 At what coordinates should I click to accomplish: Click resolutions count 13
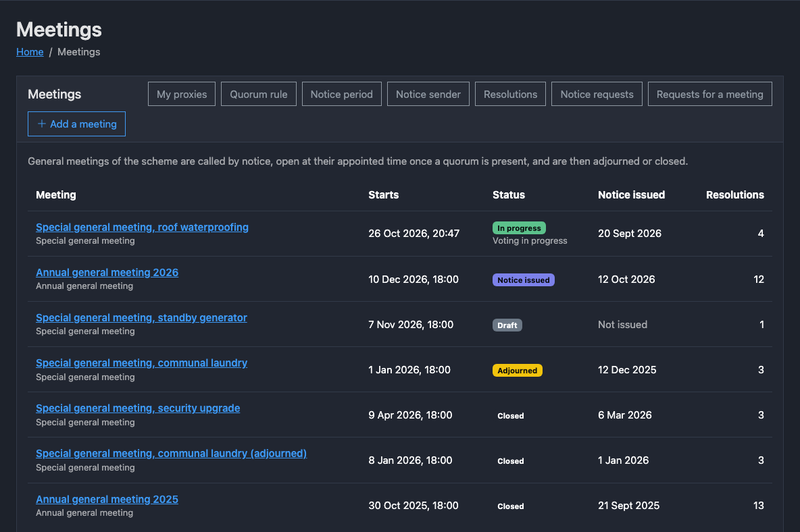759,506
